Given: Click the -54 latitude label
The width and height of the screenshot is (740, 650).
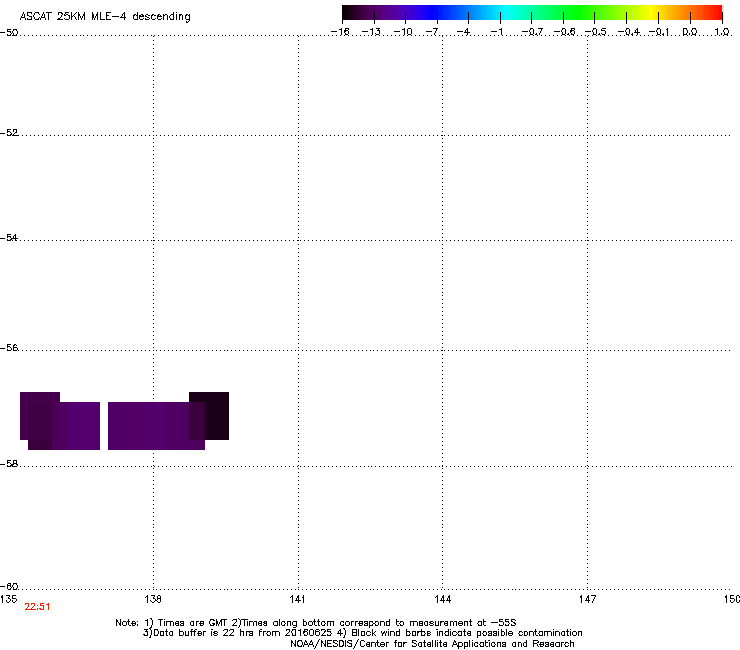Looking at the screenshot, I should (x=9, y=237).
